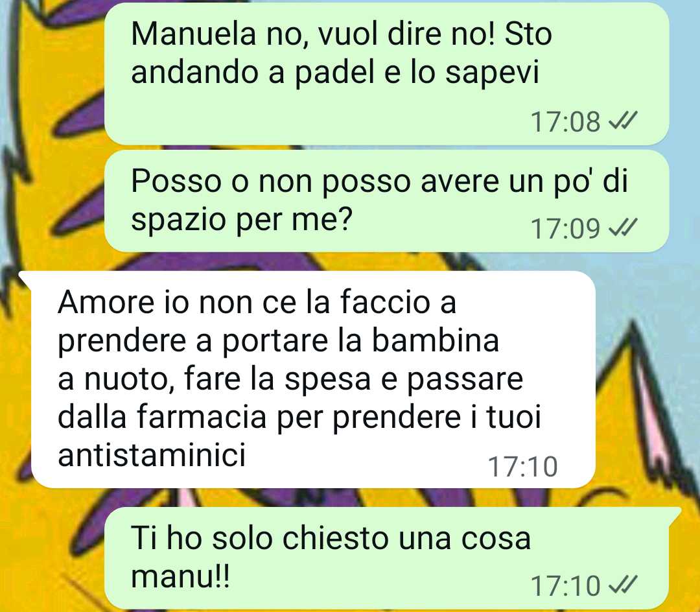This screenshot has width=700, height=612.
Task: Click the word 'antistaminici' in the message
Action: (x=152, y=455)
